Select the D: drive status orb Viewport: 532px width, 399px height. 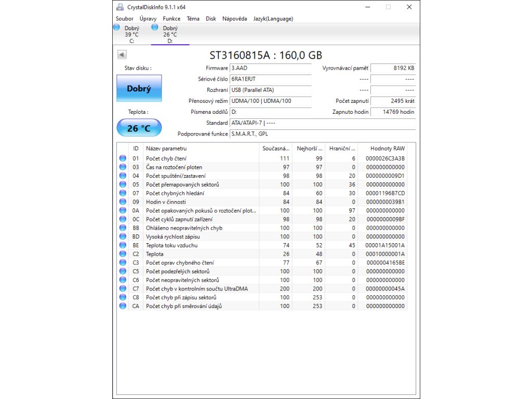155,28
